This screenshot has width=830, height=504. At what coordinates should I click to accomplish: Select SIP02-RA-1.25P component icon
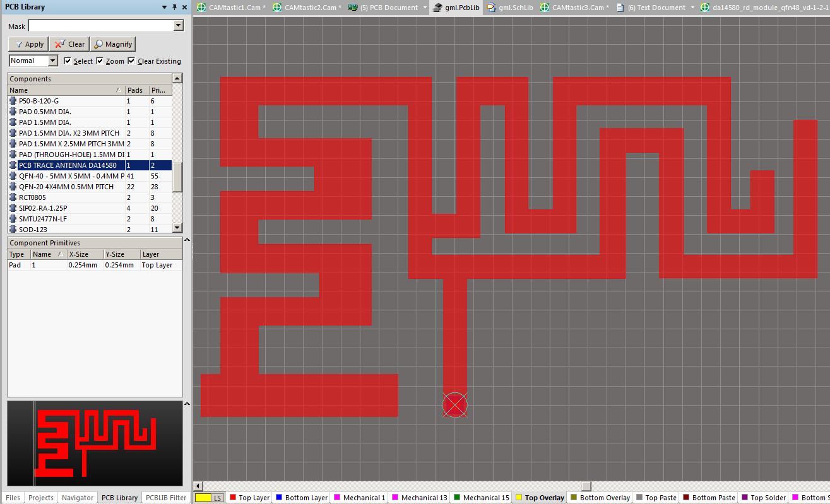coord(13,208)
